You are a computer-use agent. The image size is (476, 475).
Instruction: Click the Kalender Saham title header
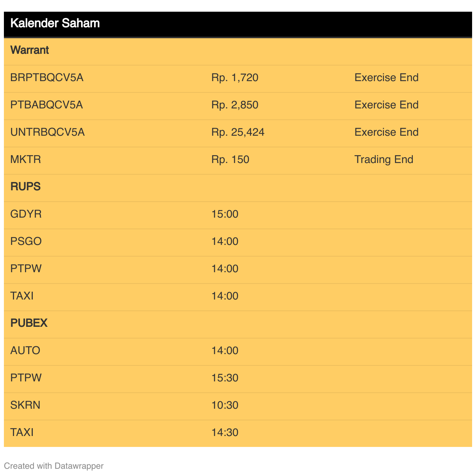pyautogui.click(x=55, y=23)
